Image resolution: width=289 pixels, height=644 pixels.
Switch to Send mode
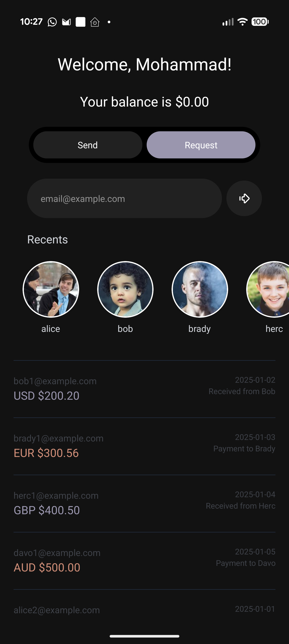(88, 145)
